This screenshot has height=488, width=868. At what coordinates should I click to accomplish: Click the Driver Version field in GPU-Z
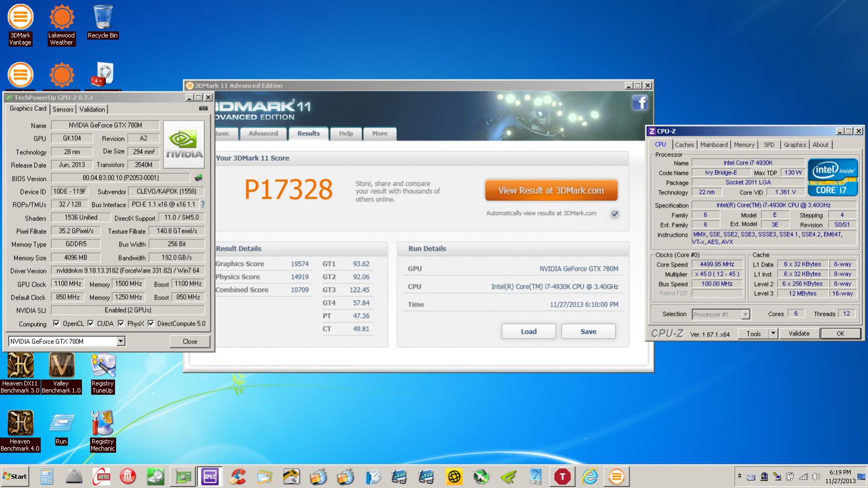(x=128, y=270)
